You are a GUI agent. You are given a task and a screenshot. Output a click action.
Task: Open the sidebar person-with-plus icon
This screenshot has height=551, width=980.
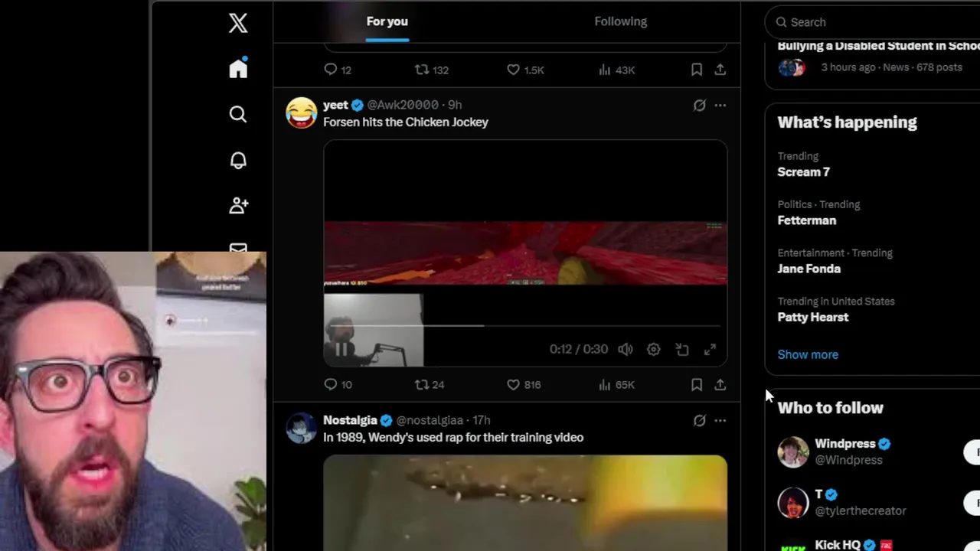coord(238,205)
